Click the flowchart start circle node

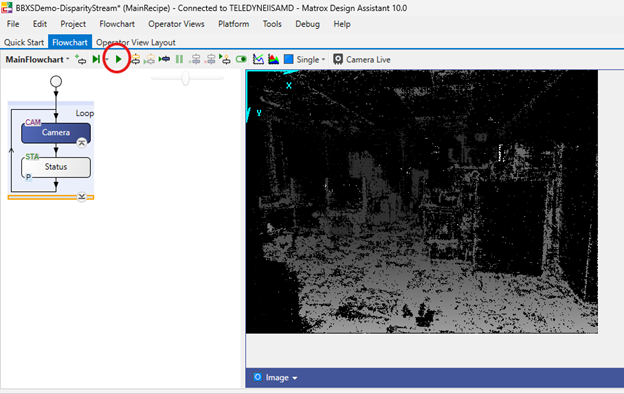(x=56, y=81)
